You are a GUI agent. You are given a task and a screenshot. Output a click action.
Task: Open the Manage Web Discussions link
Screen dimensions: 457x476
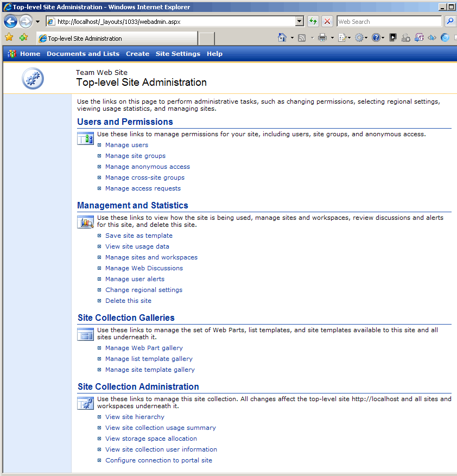click(144, 268)
